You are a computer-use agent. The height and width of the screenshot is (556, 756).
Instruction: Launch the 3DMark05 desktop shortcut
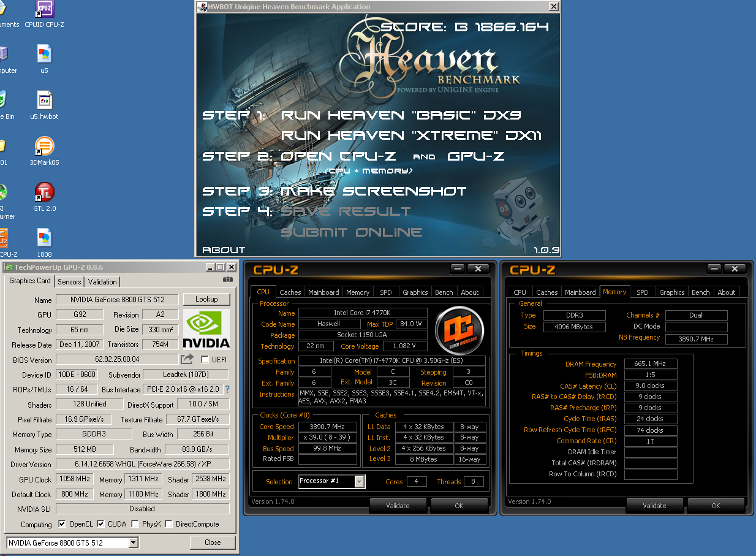44,147
